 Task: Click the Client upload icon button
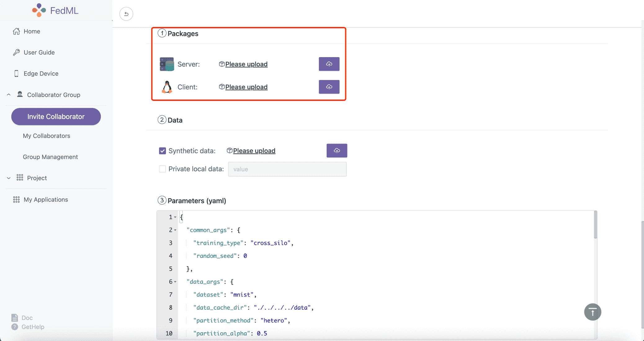tap(329, 87)
